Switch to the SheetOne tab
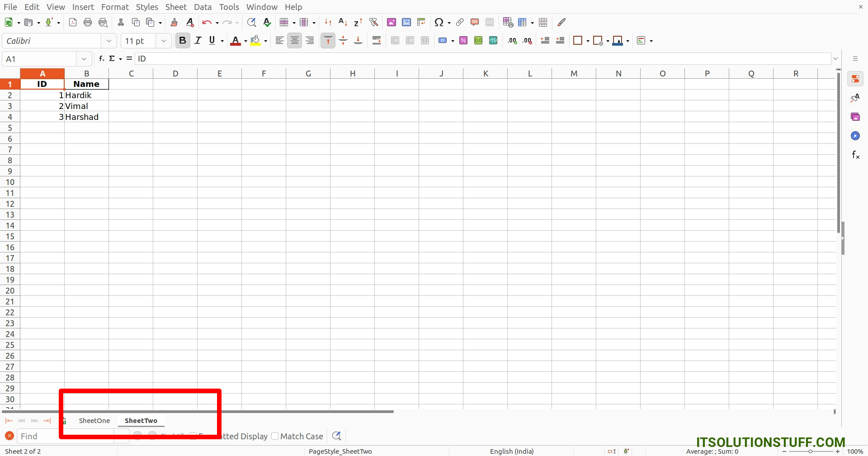 pyautogui.click(x=94, y=420)
